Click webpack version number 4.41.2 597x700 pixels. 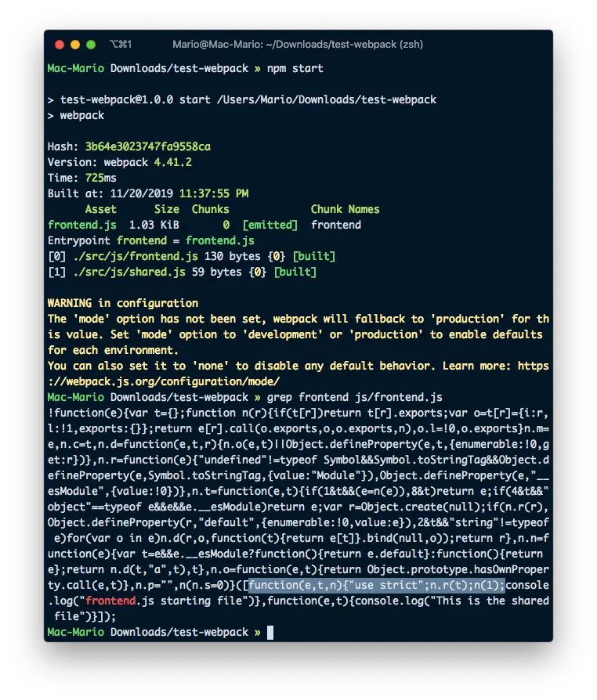tap(173, 162)
